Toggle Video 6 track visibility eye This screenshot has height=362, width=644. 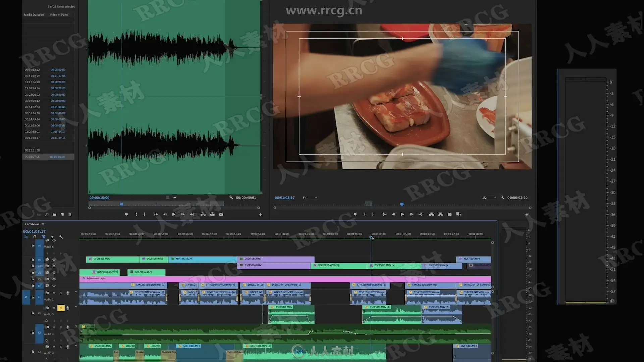[x=54, y=240]
